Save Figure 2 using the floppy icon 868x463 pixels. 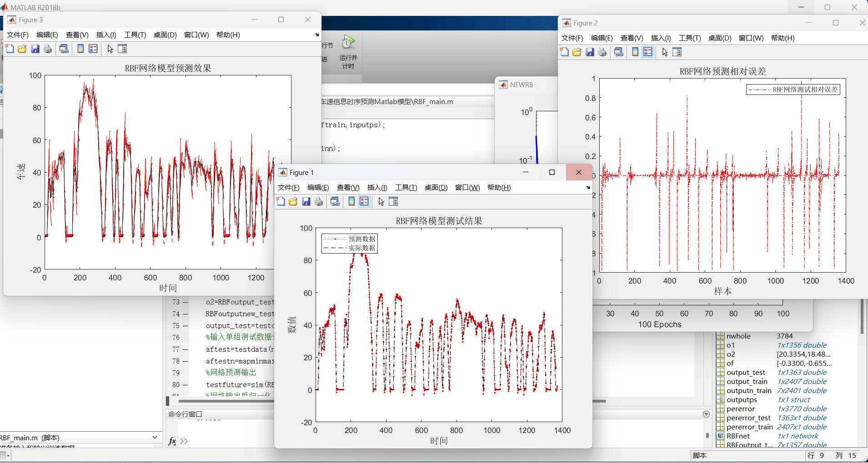pyautogui.click(x=590, y=52)
